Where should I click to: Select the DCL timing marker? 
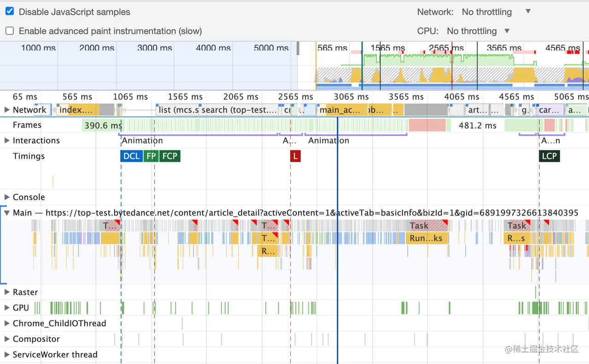tap(132, 156)
